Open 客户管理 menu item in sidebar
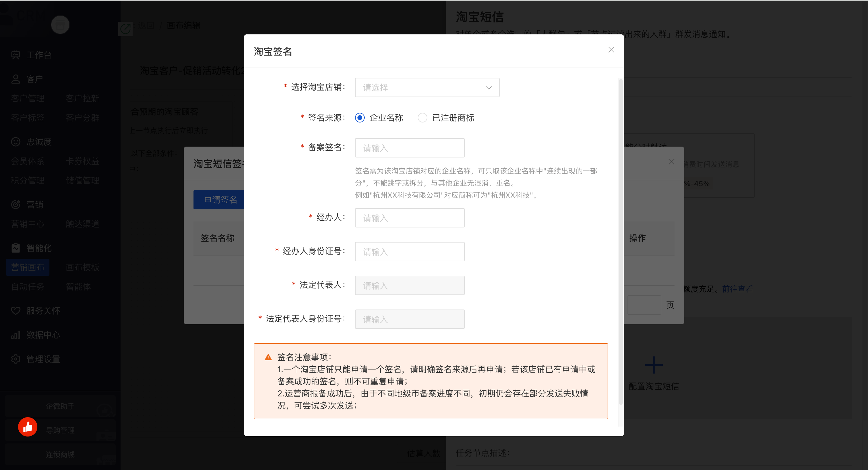Screen dimensions: 868x470 pos(28,98)
